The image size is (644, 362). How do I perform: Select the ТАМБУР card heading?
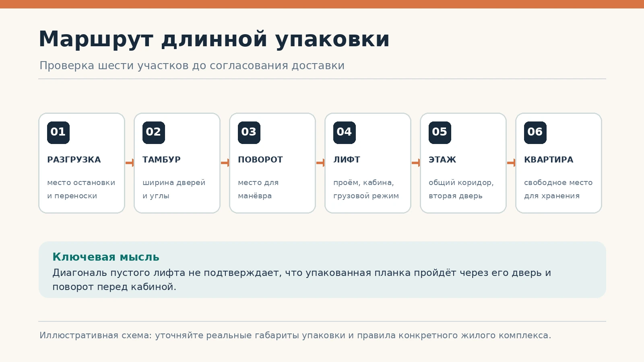pyautogui.click(x=161, y=160)
